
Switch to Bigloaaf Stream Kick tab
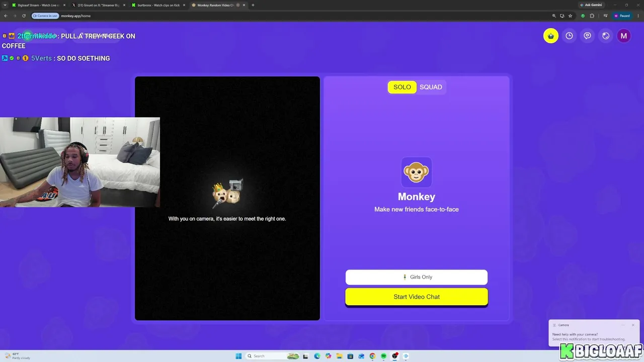[38, 5]
